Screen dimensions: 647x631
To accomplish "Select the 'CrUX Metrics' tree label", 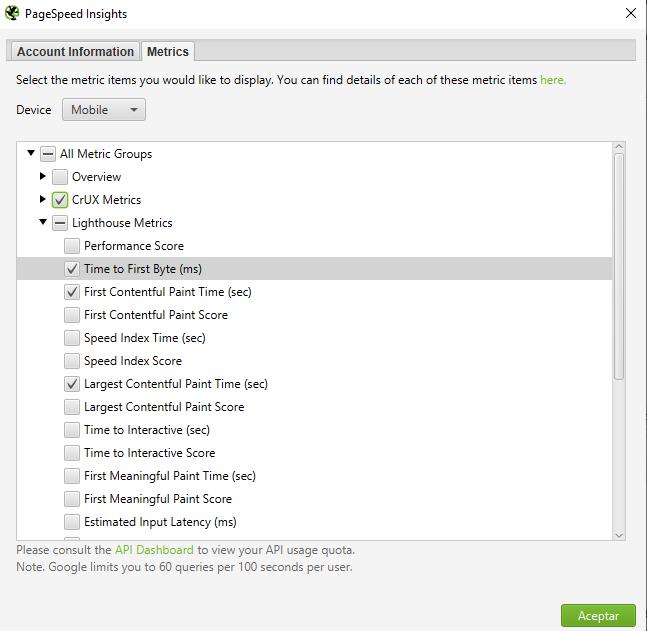I will point(106,200).
